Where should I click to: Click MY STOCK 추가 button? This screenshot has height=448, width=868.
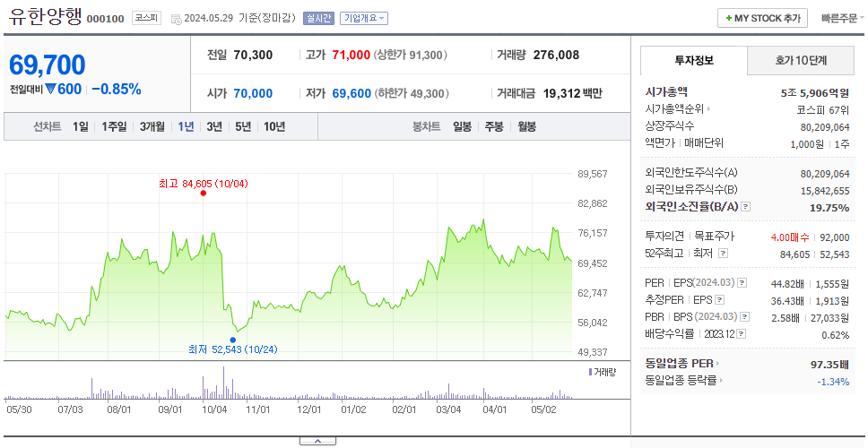(x=763, y=18)
